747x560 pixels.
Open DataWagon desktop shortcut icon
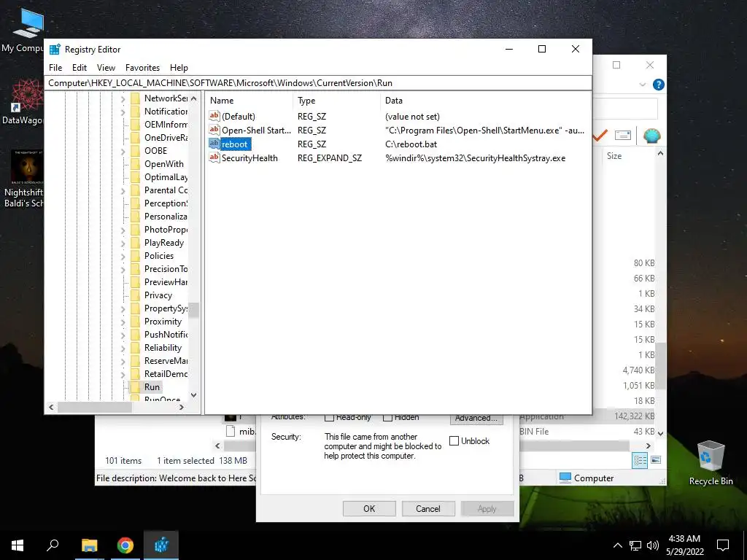click(27, 96)
